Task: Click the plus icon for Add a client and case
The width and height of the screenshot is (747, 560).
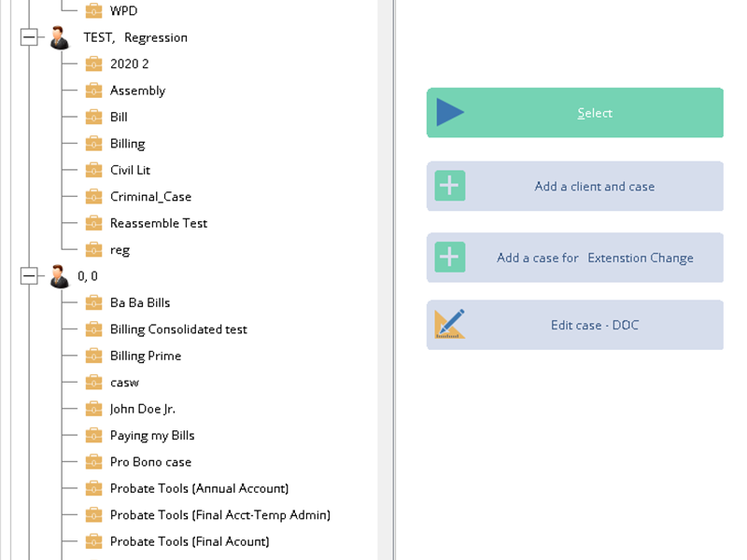Action: tap(450, 186)
